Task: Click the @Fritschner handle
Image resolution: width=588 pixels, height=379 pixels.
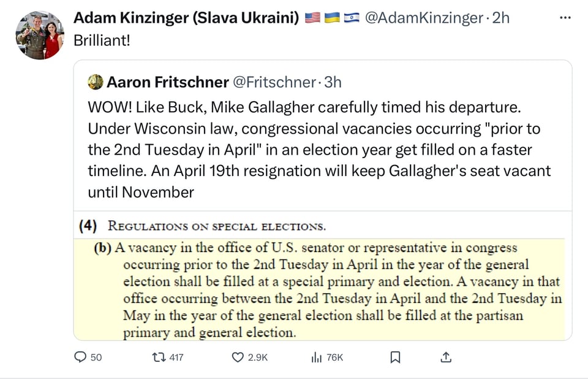Action: (274, 82)
